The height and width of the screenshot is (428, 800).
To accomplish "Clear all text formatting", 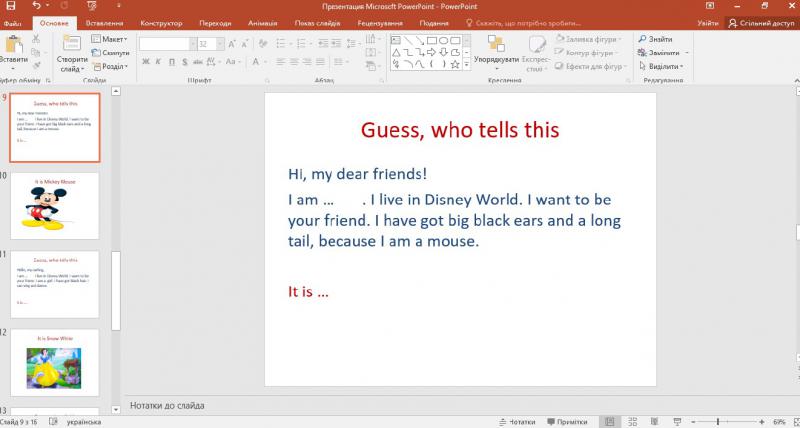I will click(263, 44).
